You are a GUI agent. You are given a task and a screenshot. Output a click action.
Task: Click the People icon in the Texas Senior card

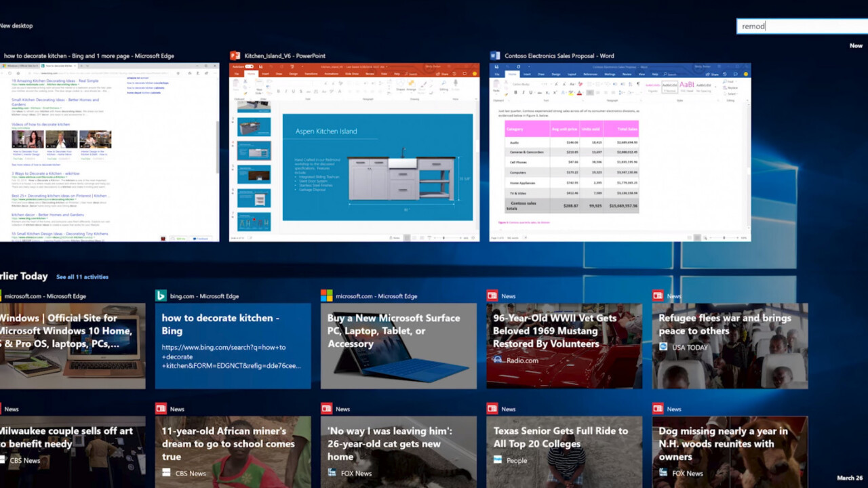tap(498, 460)
